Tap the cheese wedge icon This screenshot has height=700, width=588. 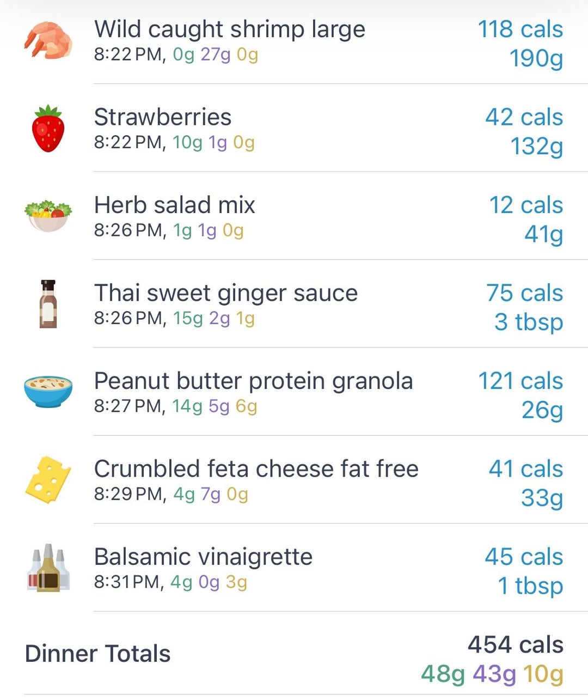[48, 479]
